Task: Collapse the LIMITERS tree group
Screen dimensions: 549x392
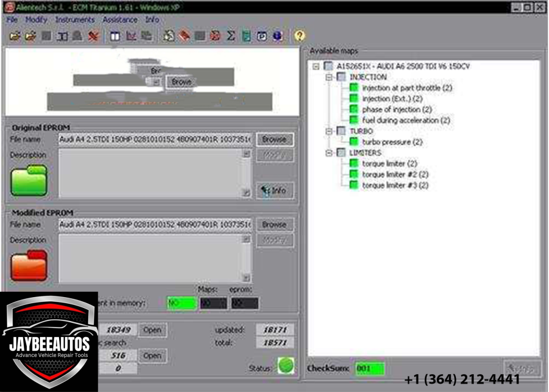Action: pyautogui.click(x=329, y=153)
